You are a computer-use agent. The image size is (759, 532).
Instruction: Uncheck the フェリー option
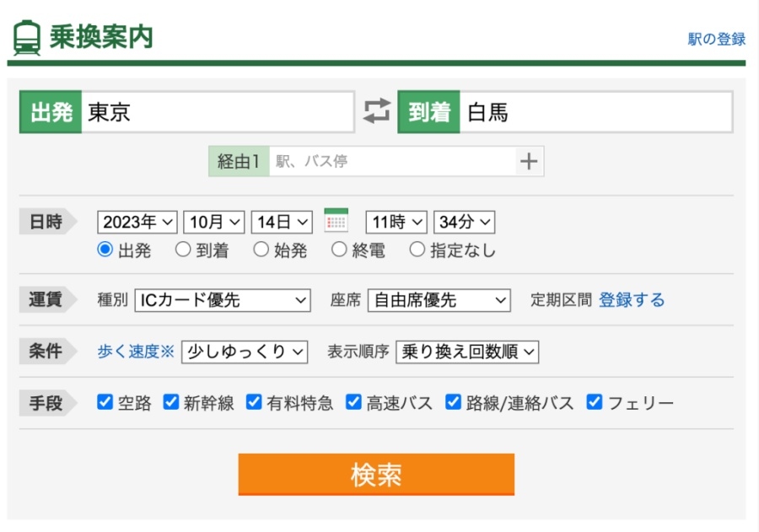(x=595, y=402)
